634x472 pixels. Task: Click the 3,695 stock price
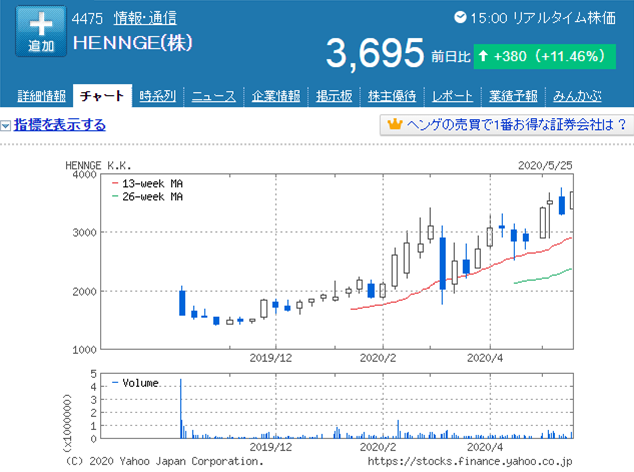pyautogui.click(x=375, y=53)
